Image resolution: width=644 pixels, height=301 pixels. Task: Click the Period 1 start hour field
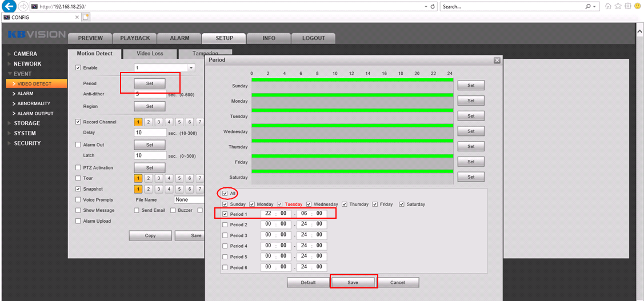coord(268,214)
